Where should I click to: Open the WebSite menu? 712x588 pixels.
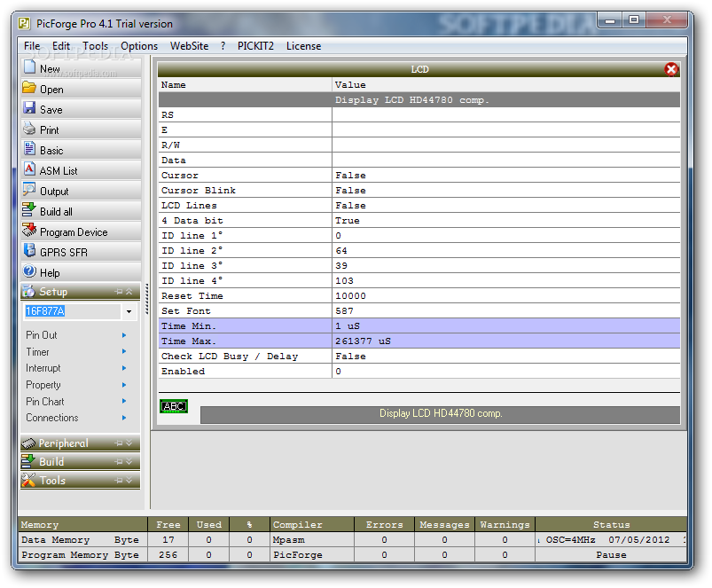[x=190, y=46]
